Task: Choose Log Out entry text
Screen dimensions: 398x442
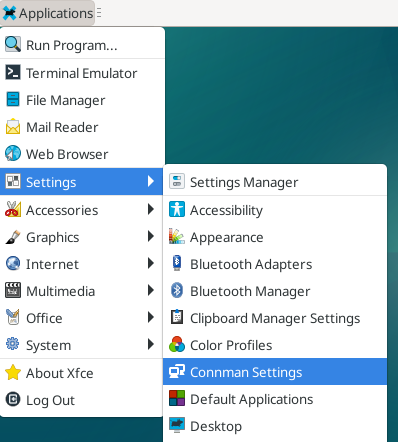Action: [x=50, y=400]
